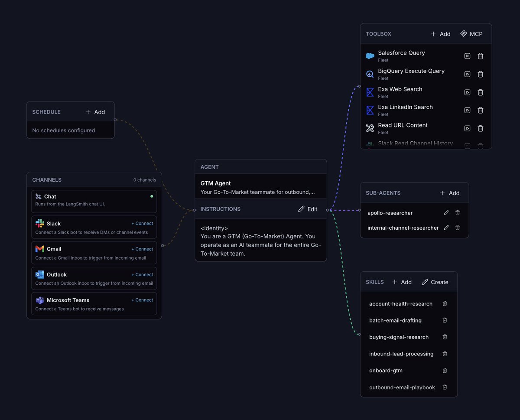Click the Read URL Content wrench icon
Screen dimensions: 520x420
pyautogui.click(x=370, y=128)
